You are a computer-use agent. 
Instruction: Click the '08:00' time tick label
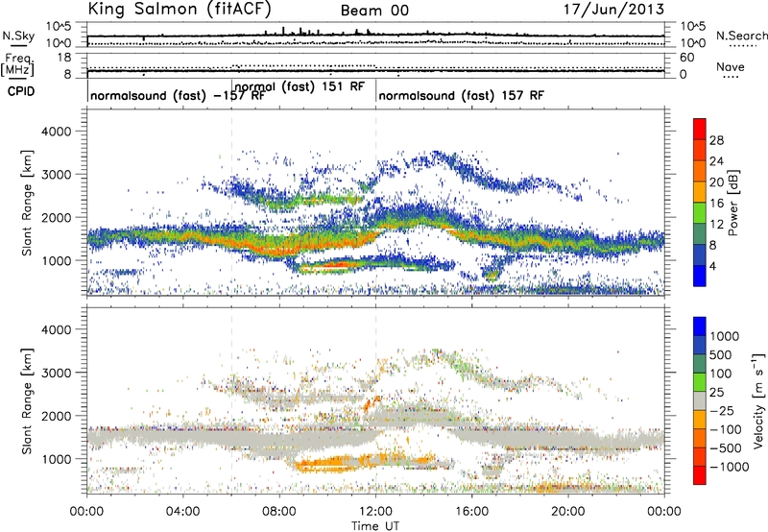click(x=279, y=512)
